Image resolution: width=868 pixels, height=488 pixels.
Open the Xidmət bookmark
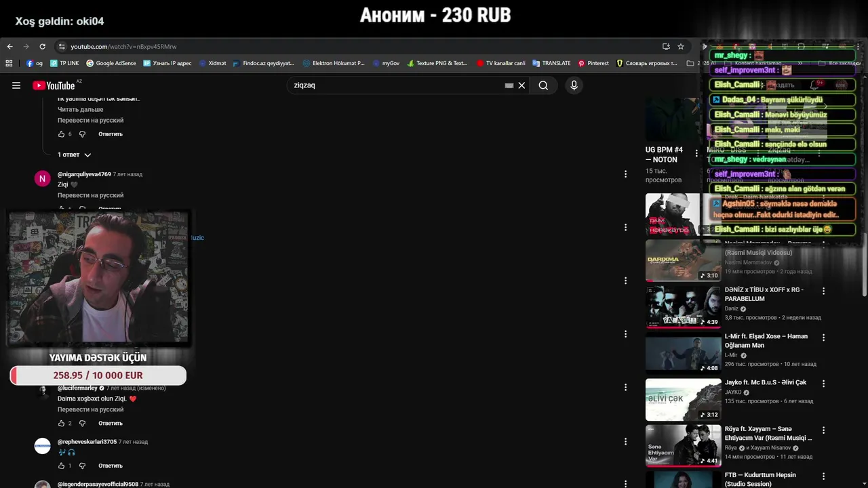212,63
